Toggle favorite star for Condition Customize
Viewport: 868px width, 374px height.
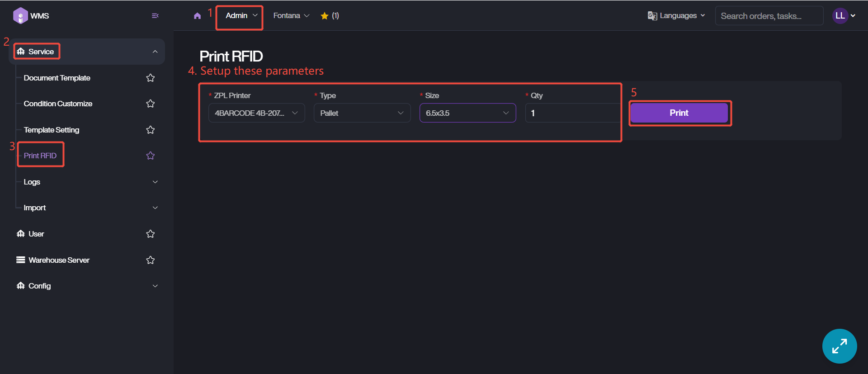tap(151, 104)
